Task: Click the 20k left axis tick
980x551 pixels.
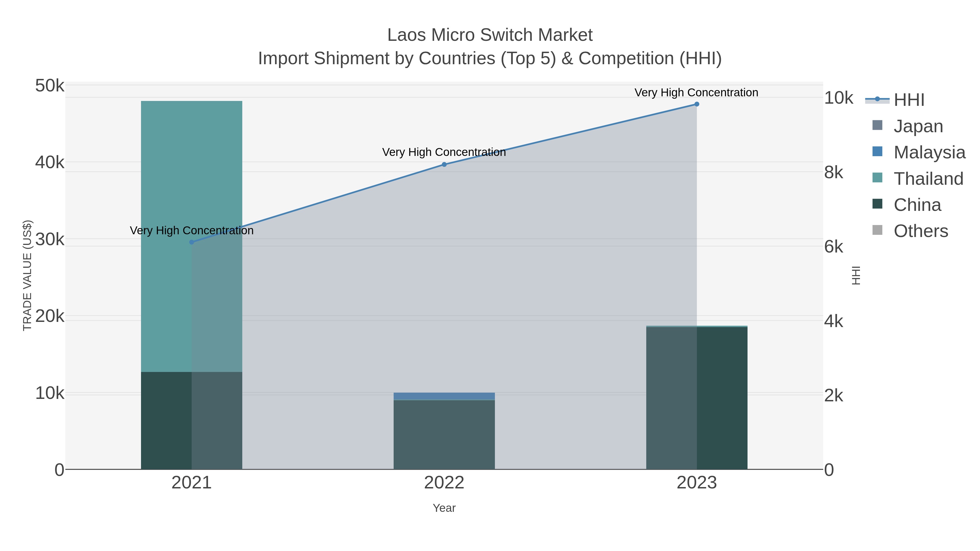Action: click(50, 316)
